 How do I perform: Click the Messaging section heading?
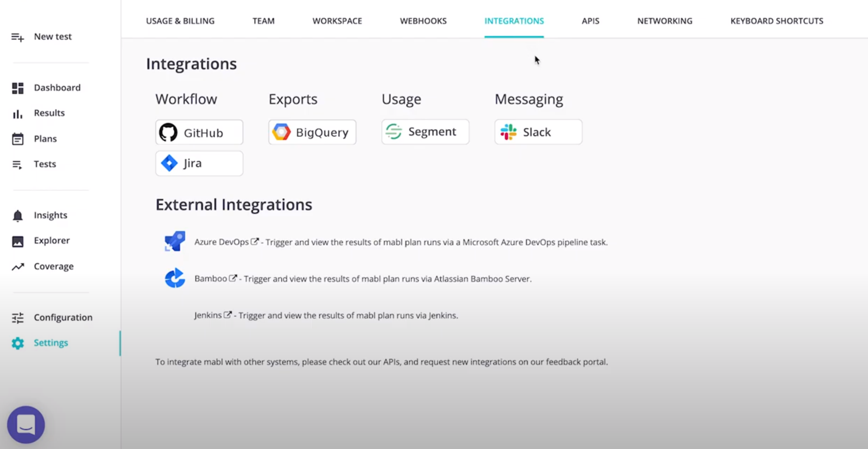click(529, 99)
